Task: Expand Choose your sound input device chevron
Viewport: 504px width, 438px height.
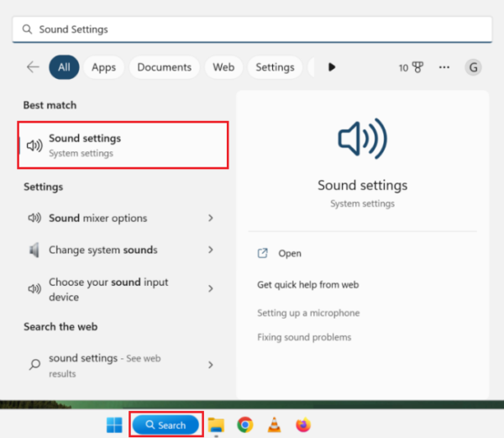Action: pos(211,288)
